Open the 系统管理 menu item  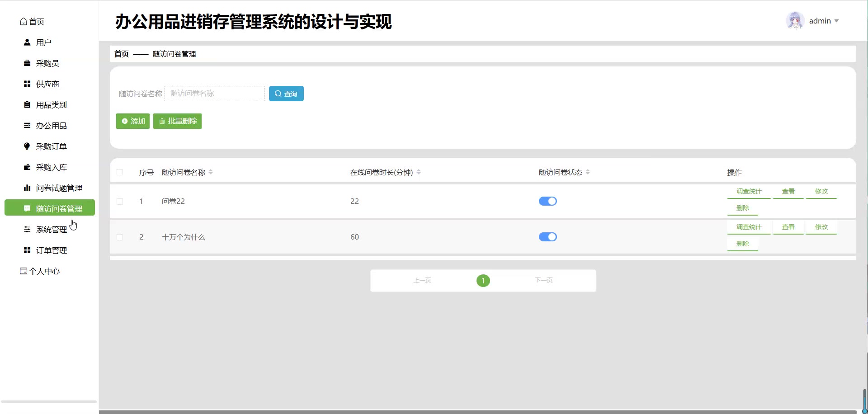(x=51, y=230)
